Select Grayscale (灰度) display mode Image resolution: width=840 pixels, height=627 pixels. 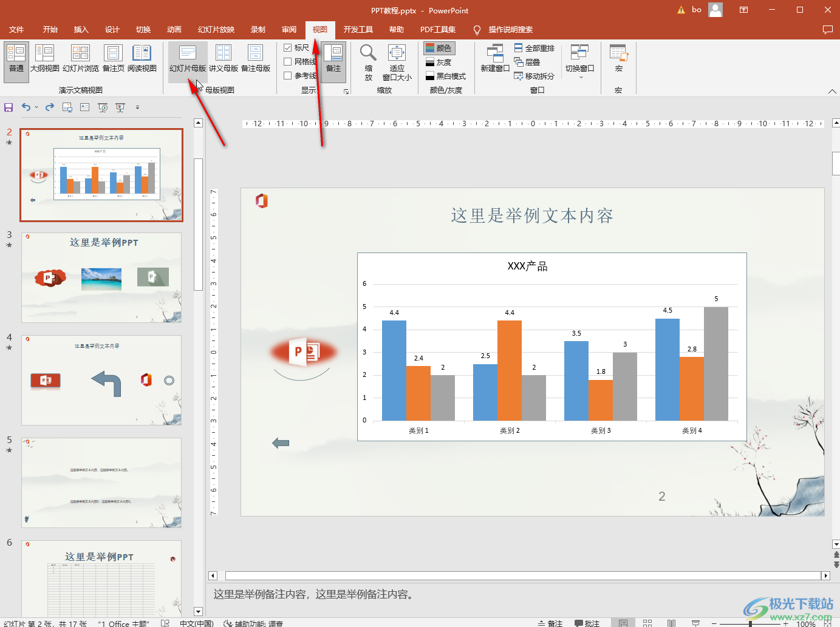[x=439, y=62]
